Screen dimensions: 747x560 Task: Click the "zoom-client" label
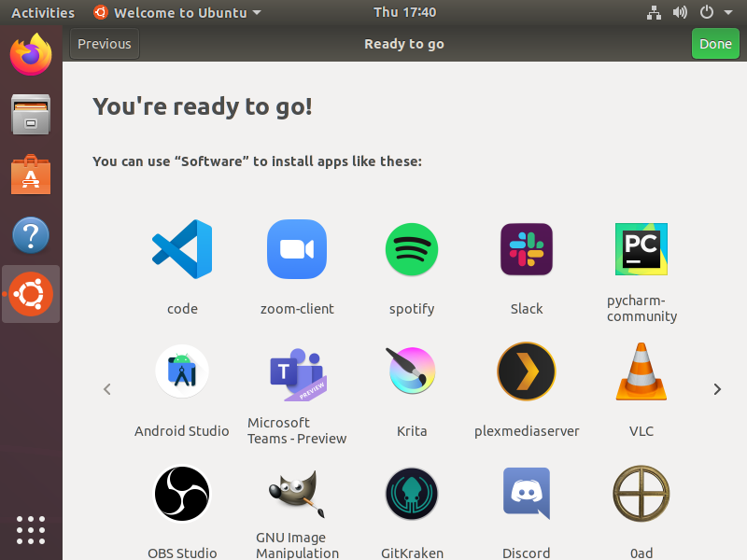pos(297,309)
